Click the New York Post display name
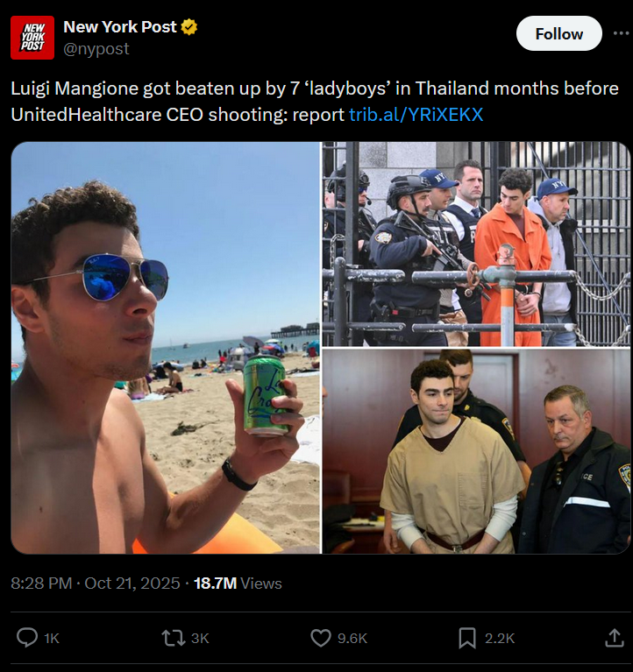Image resolution: width=633 pixels, height=672 pixels. pyautogui.click(x=119, y=26)
